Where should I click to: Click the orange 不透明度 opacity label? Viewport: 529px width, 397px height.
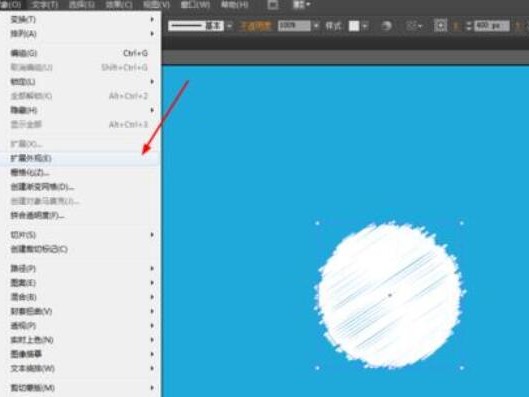pos(255,26)
